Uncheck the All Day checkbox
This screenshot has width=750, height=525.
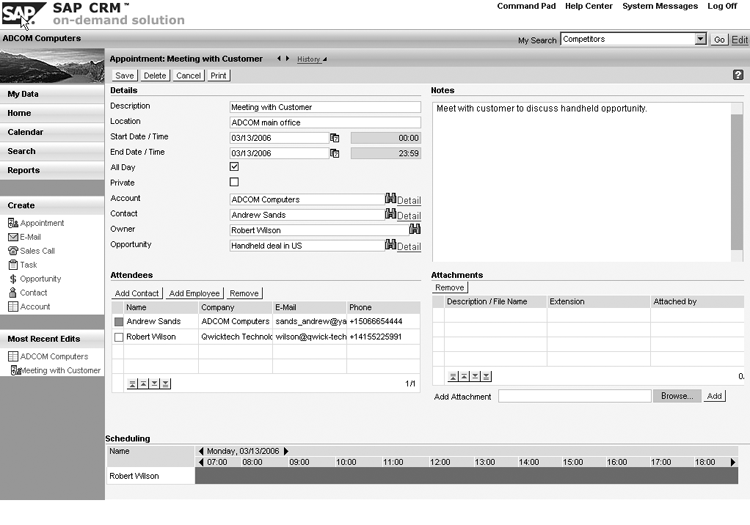[x=234, y=167]
